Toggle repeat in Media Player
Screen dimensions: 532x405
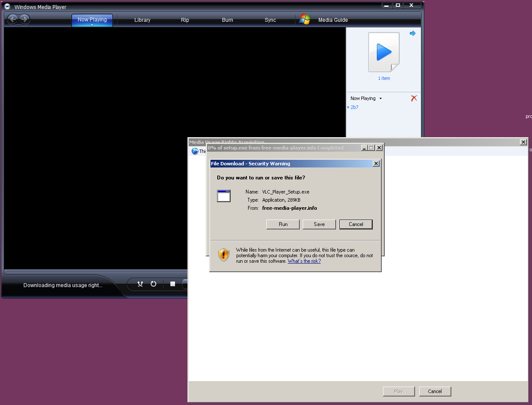tap(153, 284)
